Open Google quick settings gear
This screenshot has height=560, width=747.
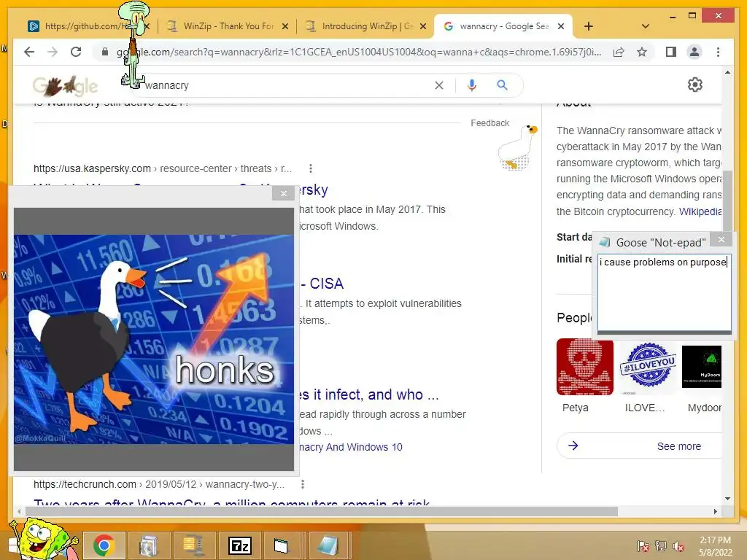[695, 85]
